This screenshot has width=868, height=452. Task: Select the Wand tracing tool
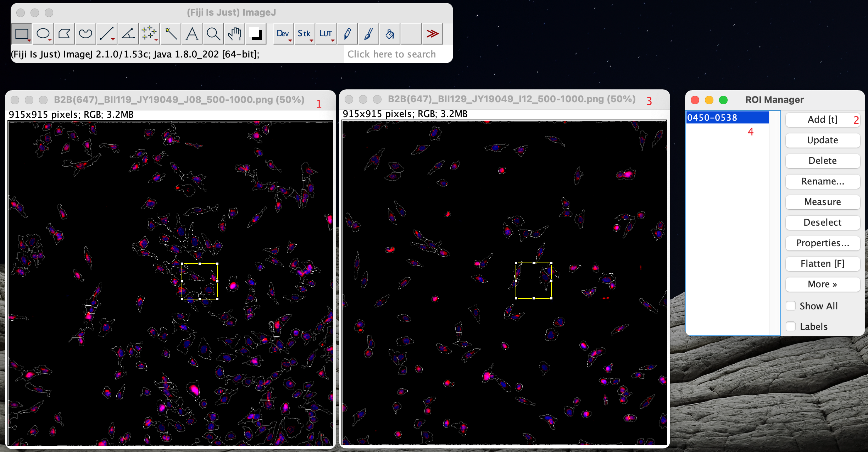[171, 34]
